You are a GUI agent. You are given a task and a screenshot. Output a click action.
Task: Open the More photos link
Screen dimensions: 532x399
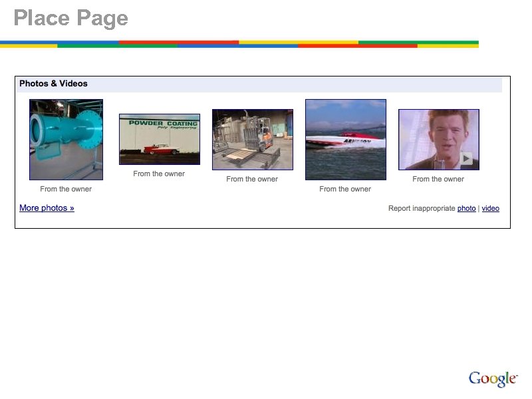click(47, 208)
